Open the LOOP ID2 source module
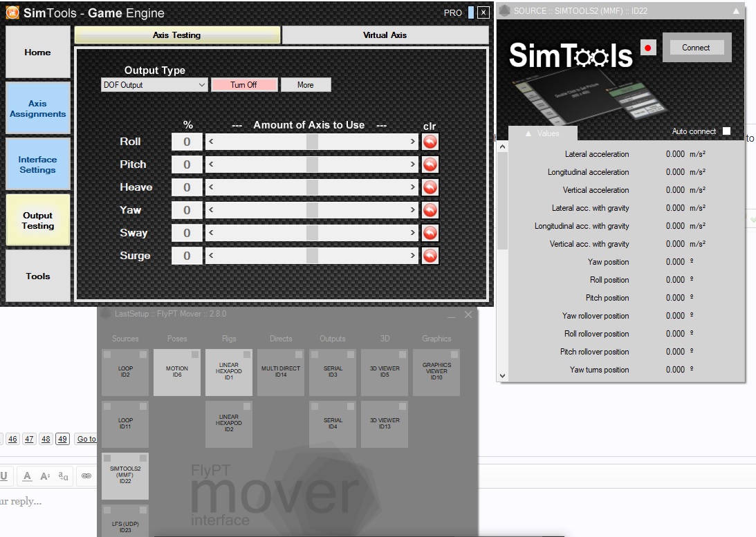 pyautogui.click(x=125, y=373)
